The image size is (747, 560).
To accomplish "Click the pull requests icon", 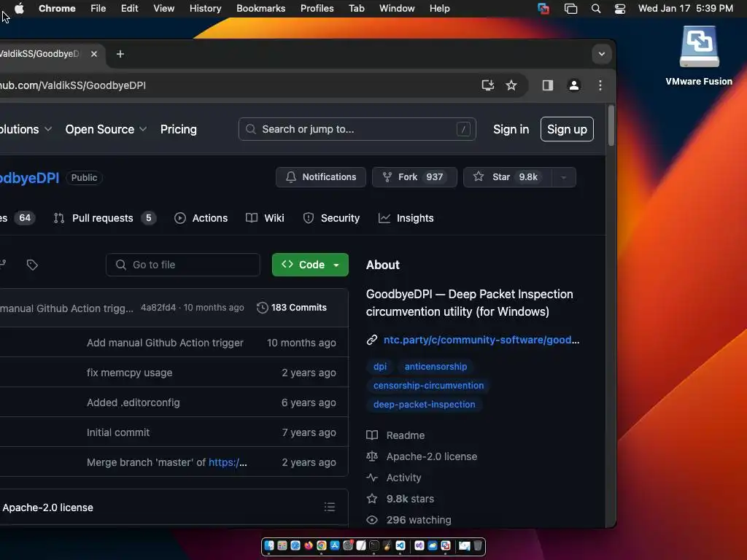I will [59, 218].
